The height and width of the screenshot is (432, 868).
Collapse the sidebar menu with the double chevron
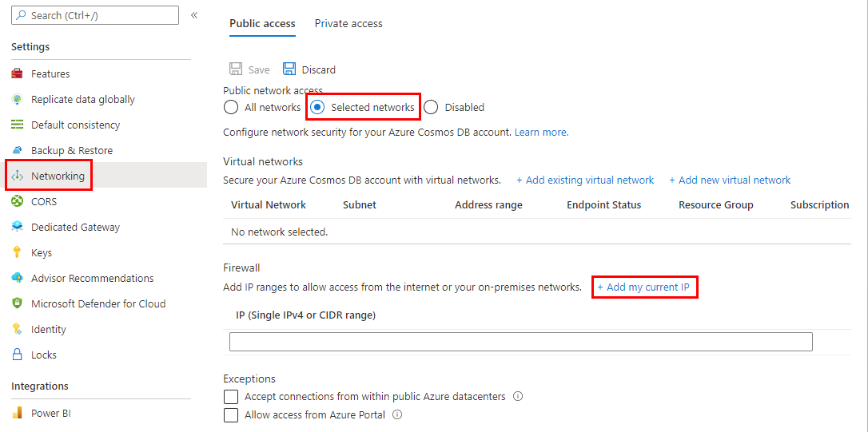point(194,15)
